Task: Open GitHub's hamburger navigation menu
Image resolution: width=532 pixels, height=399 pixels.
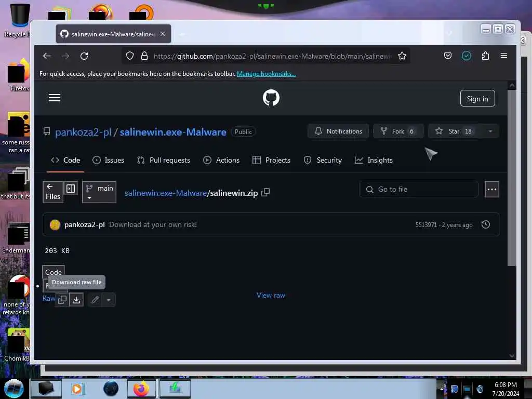Action: point(54,98)
